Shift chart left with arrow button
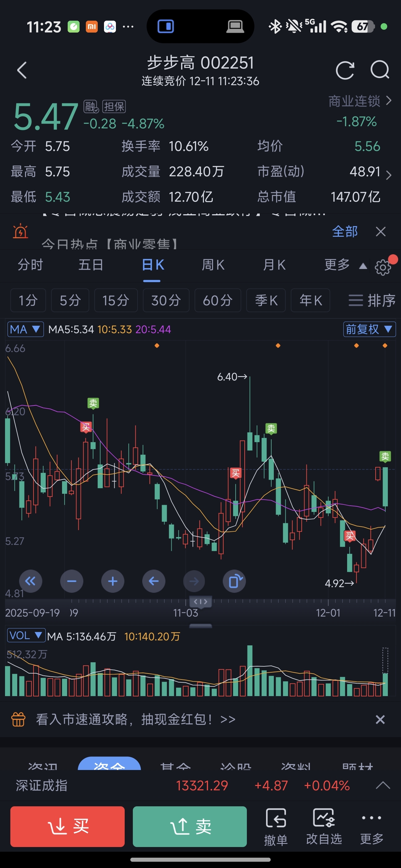Viewport: 401px width, 868px height. click(154, 581)
